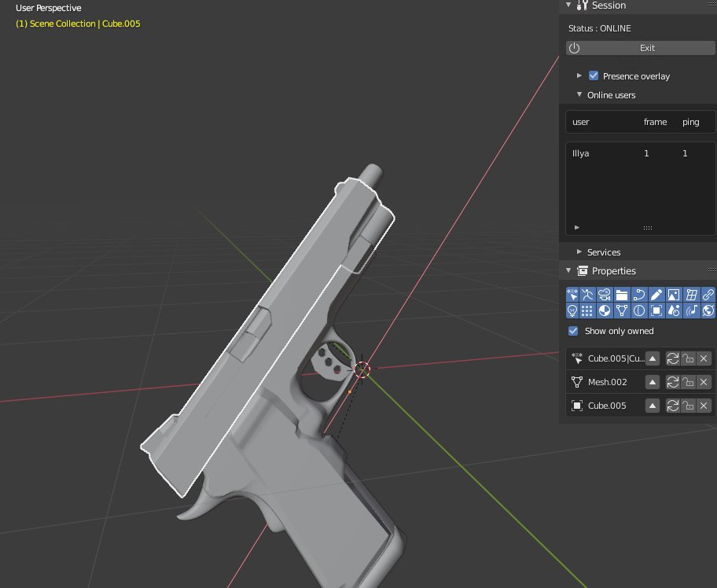The height and width of the screenshot is (588, 717).
Task: Toggle the Sound speaker filter icon
Action: 691,311
